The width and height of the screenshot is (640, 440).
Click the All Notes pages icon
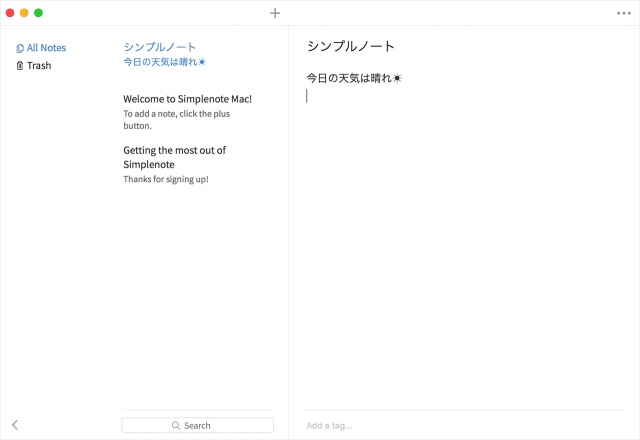tap(20, 48)
